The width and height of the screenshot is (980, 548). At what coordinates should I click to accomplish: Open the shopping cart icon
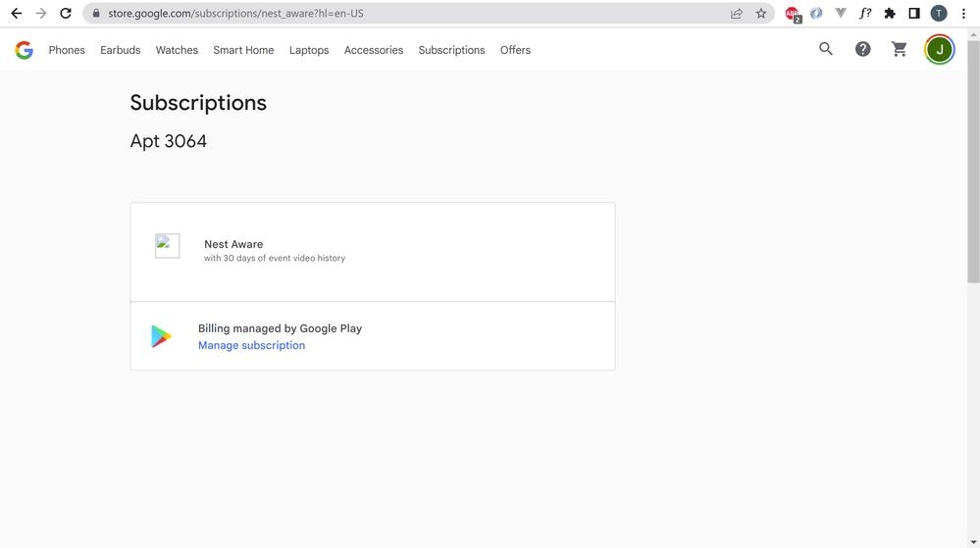900,49
